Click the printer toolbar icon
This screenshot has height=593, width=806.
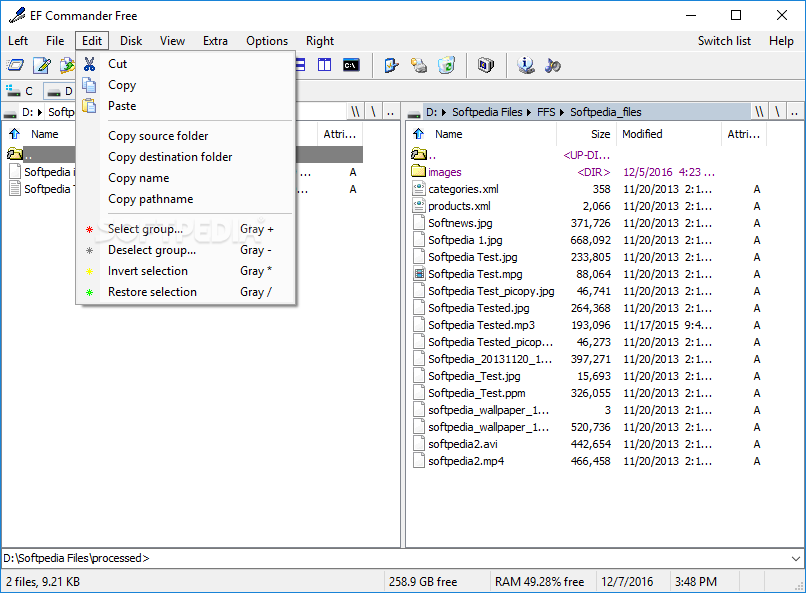(419, 65)
